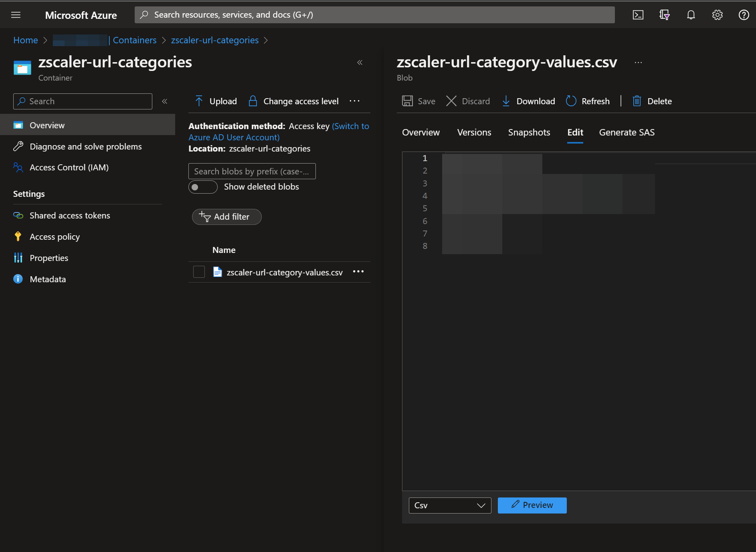Click the Preview button

[x=532, y=505]
